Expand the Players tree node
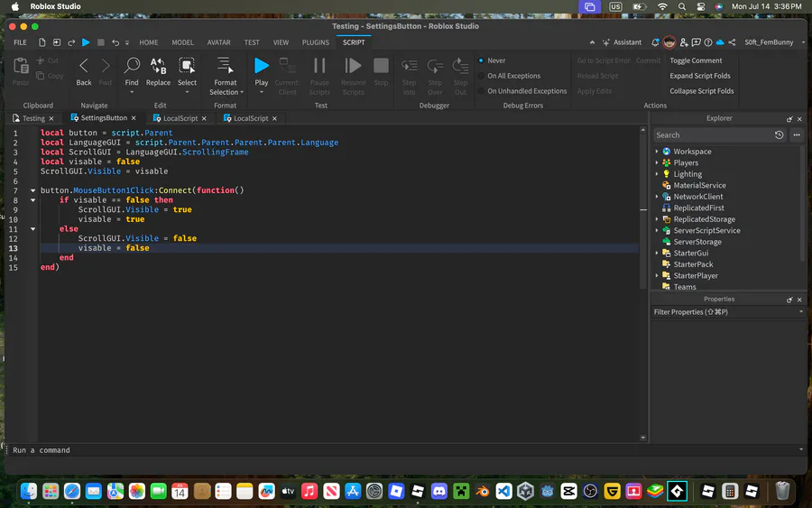Image resolution: width=812 pixels, height=508 pixels. [657, 162]
